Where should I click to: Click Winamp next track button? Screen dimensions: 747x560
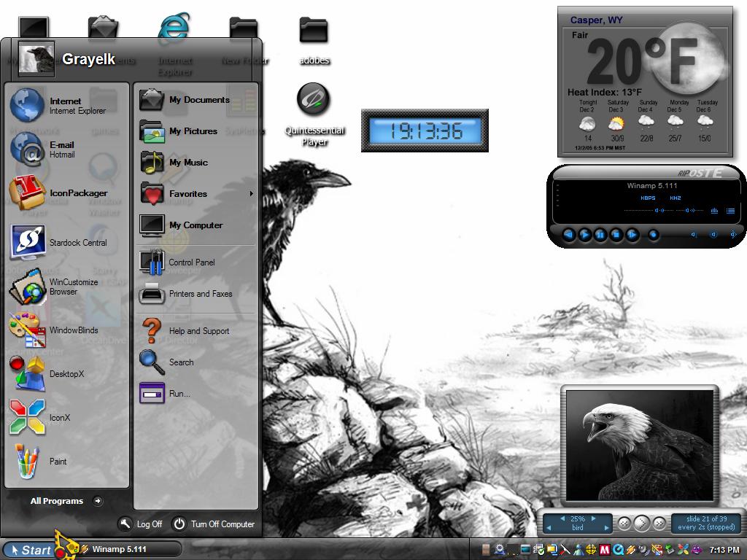tap(632, 234)
